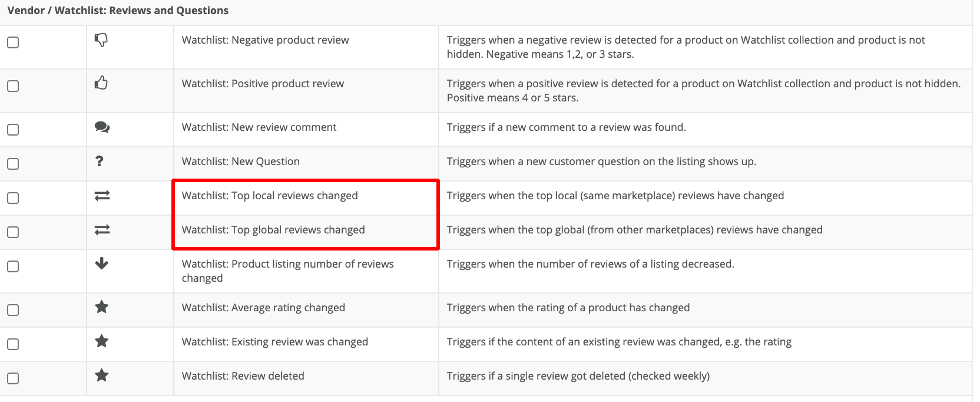
Task: Click the speech bubbles comment icon
Action: pyautogui.click(x=102, y=127)
